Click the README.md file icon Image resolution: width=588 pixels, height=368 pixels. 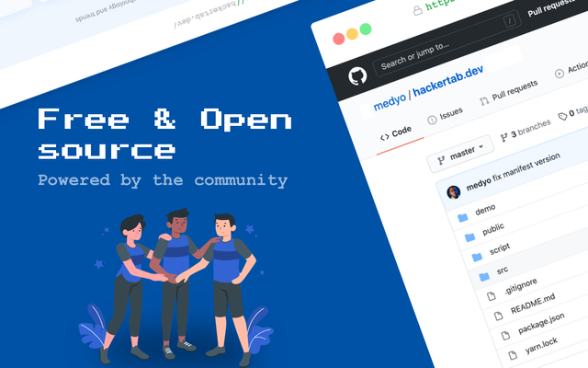498,316
